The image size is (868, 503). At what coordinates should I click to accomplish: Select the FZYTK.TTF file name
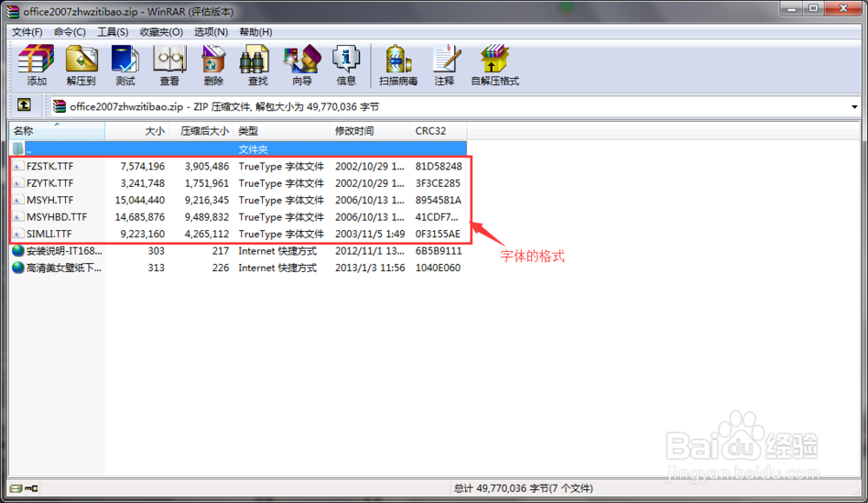click(49, 183)
